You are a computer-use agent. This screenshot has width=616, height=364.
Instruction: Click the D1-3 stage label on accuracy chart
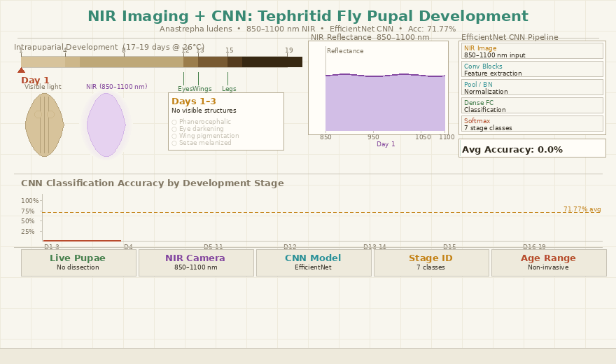click(x=52, y=246)
